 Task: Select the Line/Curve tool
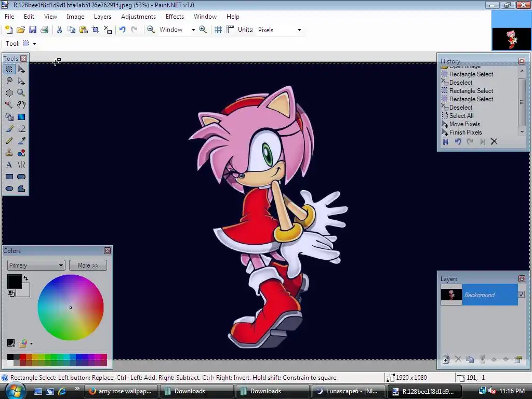coord(21,165)
